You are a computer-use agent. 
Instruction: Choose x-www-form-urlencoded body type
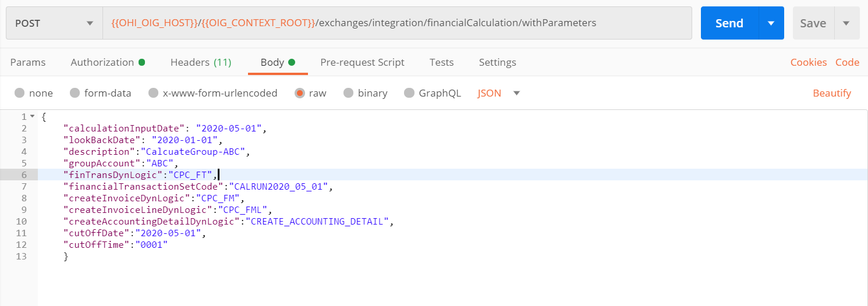coord(212,93)
